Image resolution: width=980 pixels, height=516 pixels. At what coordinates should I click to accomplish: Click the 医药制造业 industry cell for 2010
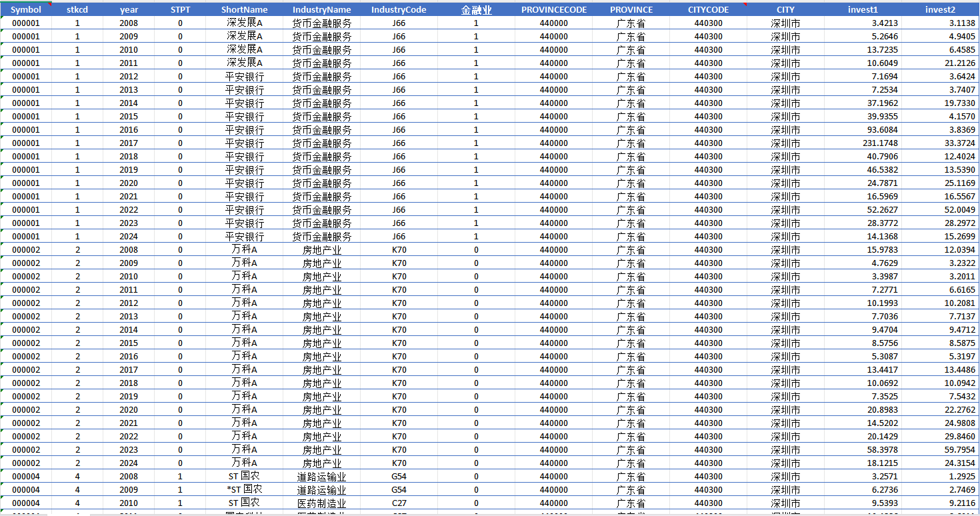point(321,503)
